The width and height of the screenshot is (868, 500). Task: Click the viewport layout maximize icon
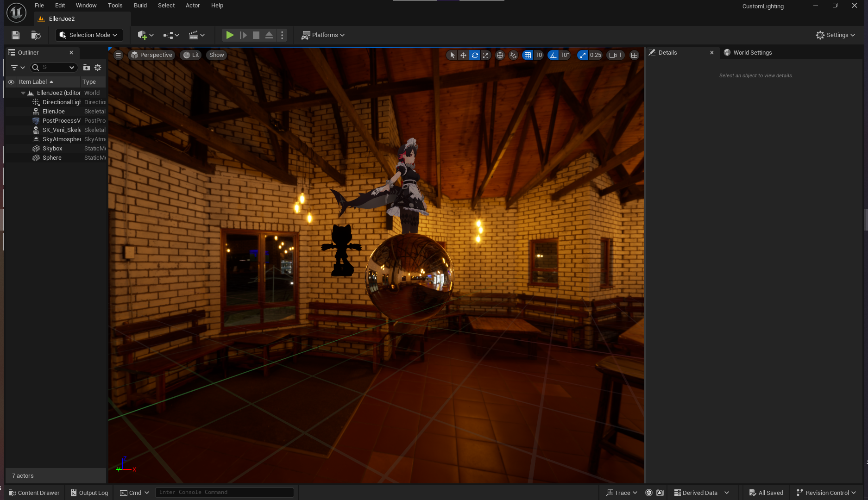point(635,55)
